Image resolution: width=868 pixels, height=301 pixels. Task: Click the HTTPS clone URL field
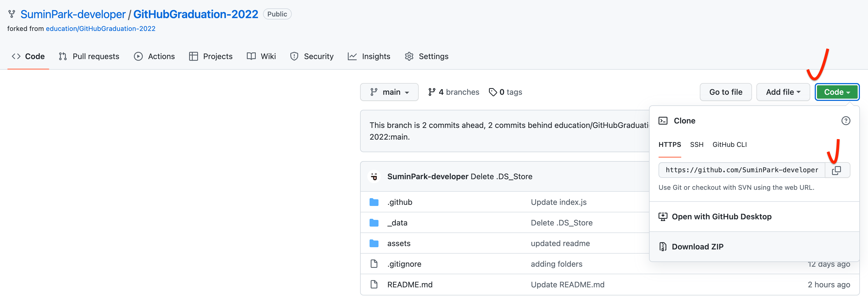[x=741, y=170]
